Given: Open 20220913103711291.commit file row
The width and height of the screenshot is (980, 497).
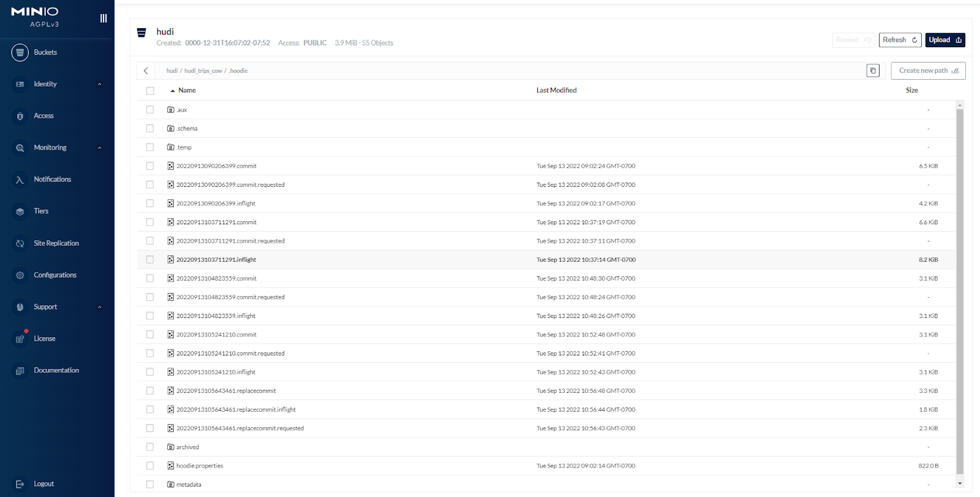Looking at the screenshot, I should pos(546,222).
